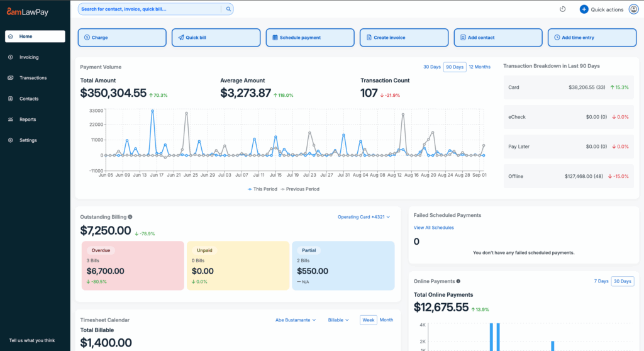Screen dimensions: 644x351
Task: Click the Quick actions plus icon
Action: click(584, 9)
